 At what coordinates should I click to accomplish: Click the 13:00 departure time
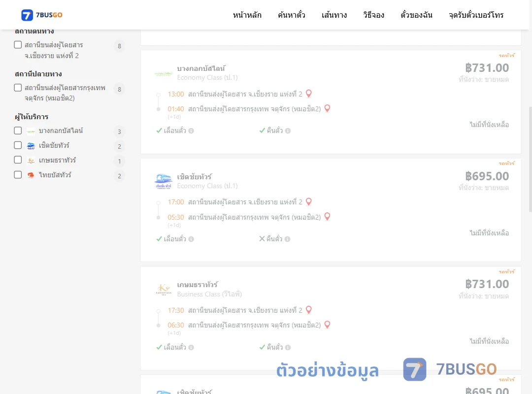click(176, 94)
